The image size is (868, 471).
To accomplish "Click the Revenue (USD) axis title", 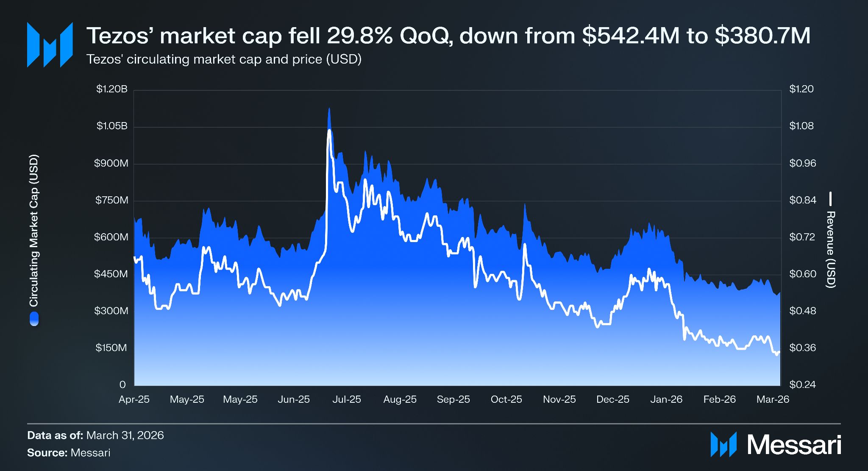I will pyautogui.click(x=831, y=249).
